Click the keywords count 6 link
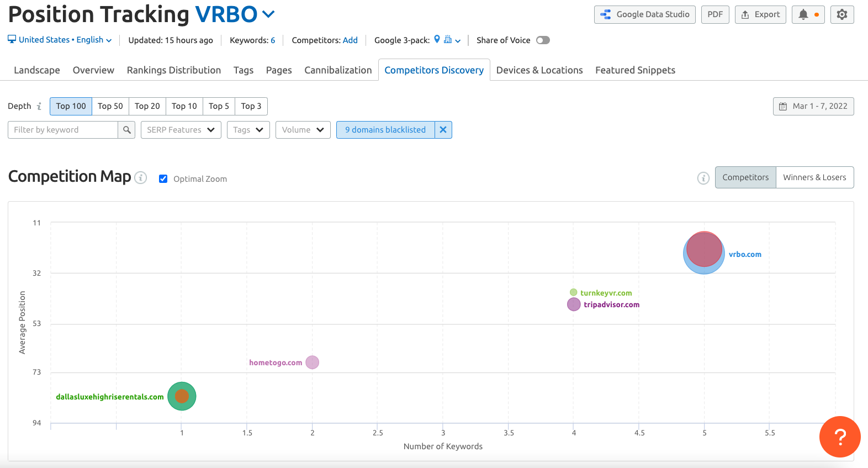The width and height of the screenshot is (868, 468). (273, 40)
